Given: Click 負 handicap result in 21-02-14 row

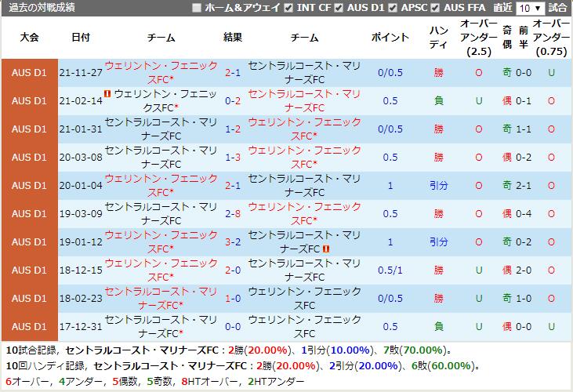Looking at the screenshot, I should point(439,101).
